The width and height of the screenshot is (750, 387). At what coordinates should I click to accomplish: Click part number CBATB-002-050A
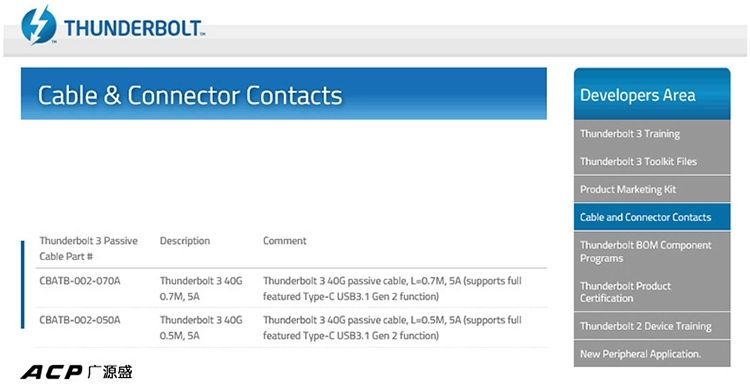(x=80, y=320)
